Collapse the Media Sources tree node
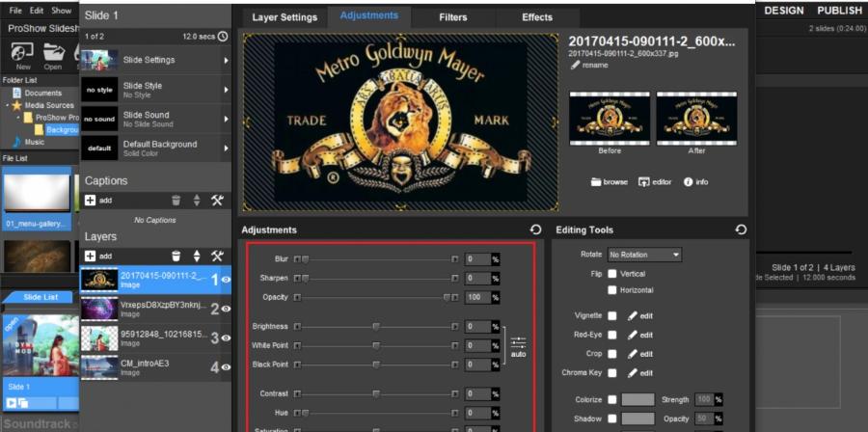Image resolution: width=868 pixels, height=432 pixels. pyautogui.click(x=7, y=105)
